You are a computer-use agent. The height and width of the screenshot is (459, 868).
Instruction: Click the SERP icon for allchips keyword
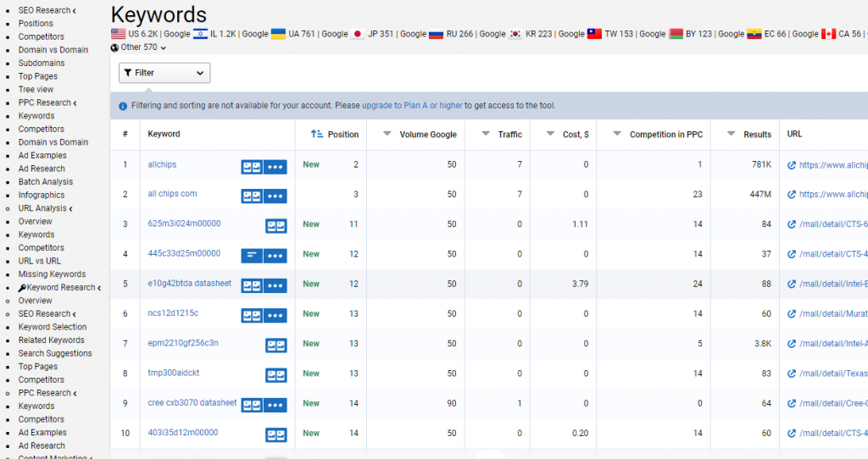(252, 166)
